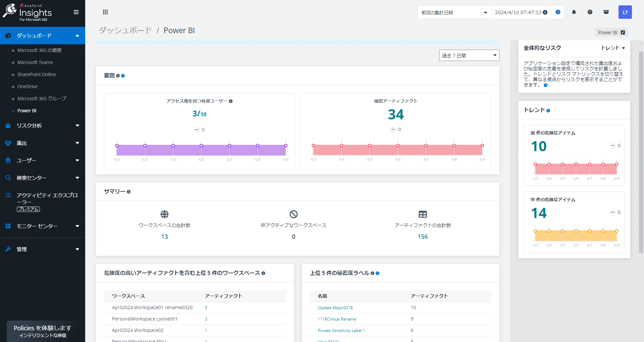Screen dimensions: 644x342
Task: Click the right panel vertical scrollbar
Action: (x=641, y=152)
